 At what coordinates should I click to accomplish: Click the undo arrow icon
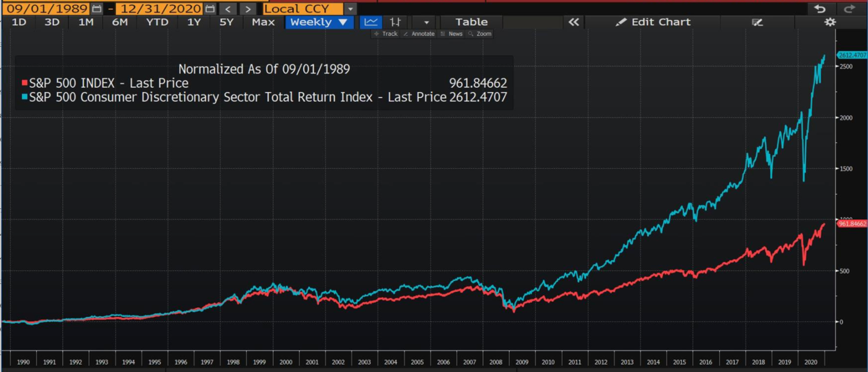[820, 8]
